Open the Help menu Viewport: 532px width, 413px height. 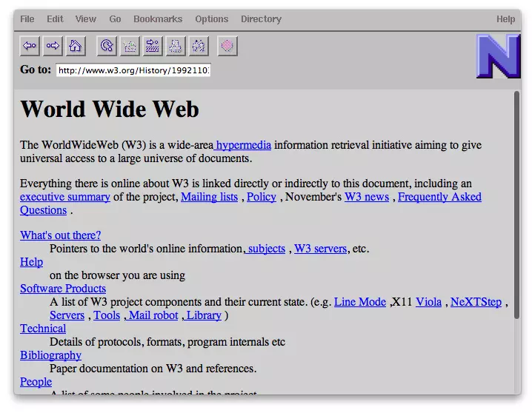click(x=505, y=19)
